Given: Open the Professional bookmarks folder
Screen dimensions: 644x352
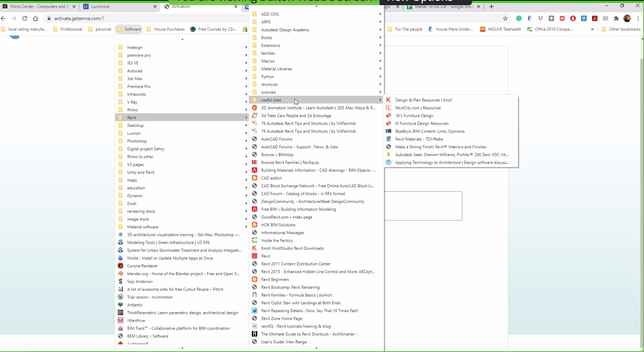Looking at the screenshot, I should pos(68,29).
